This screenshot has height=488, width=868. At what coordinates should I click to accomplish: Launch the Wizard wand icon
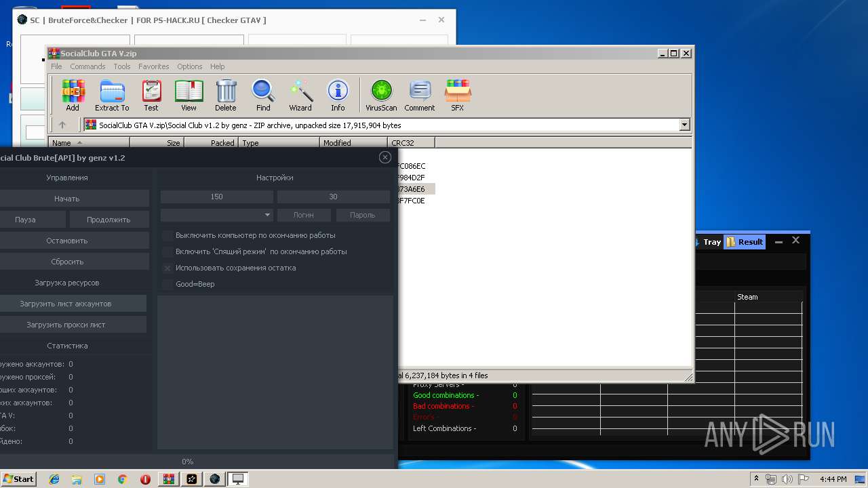[x=300, y=96]
